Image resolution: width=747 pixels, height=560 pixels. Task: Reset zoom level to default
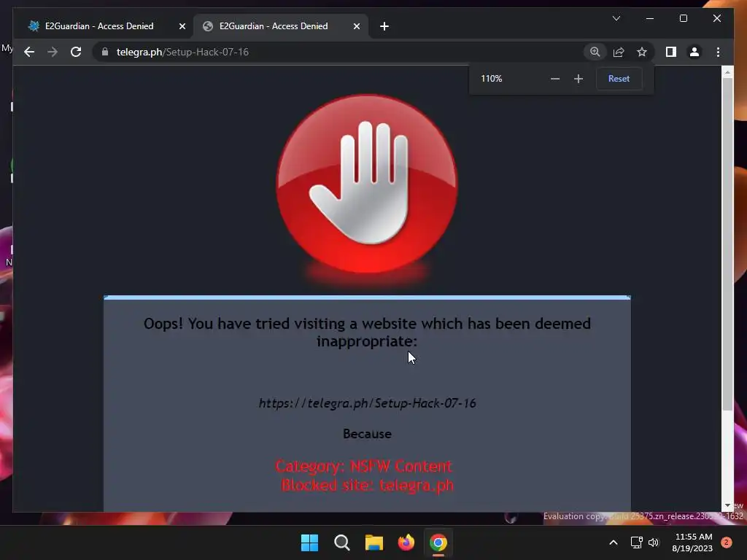click(x=619, y=79)
